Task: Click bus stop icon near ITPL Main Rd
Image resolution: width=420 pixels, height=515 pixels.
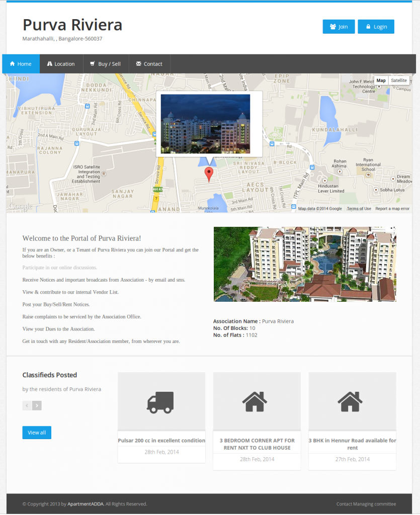Action: point(312,167)
